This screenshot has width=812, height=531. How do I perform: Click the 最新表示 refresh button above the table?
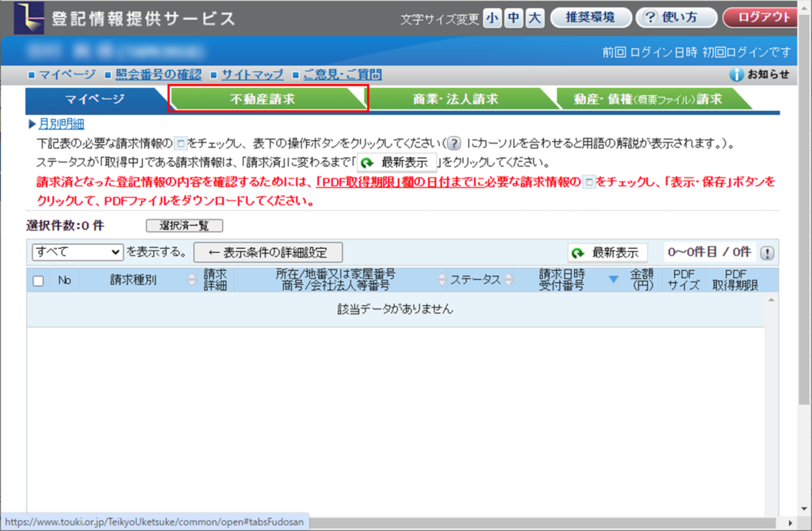(x=607, y=253)
